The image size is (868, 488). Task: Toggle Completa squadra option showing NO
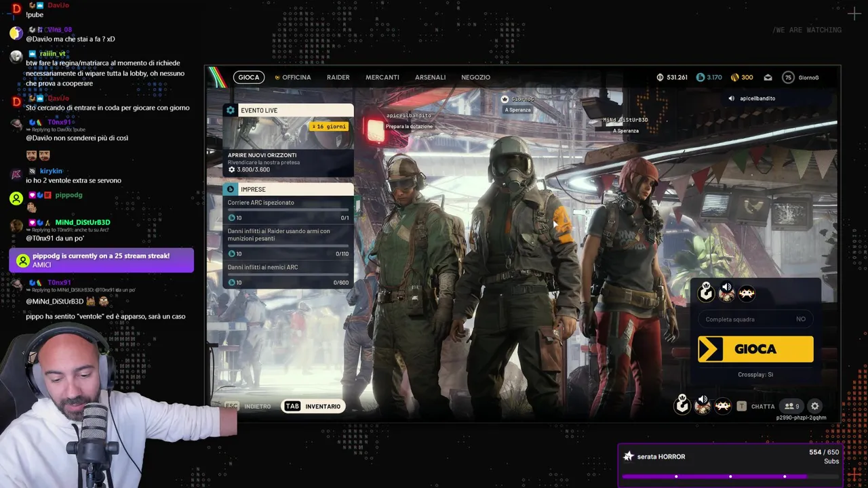tap(755, 319)
